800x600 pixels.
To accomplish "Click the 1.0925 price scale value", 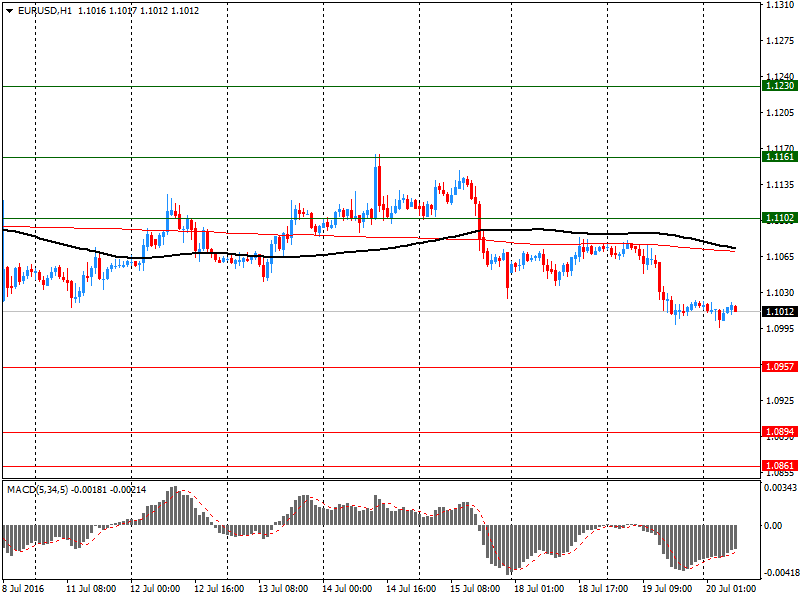I will point(780,401).
